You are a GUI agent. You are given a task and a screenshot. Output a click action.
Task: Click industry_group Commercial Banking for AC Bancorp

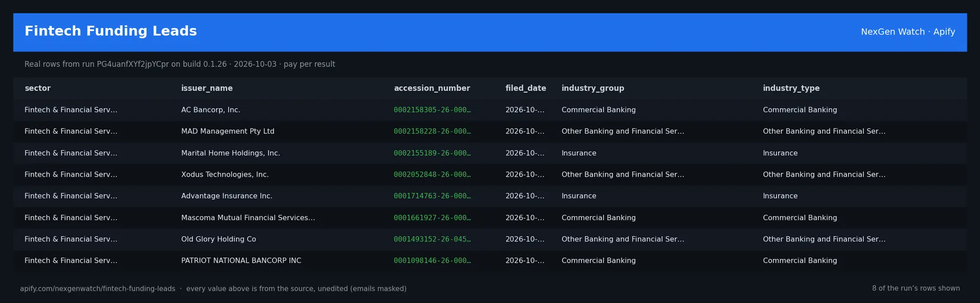[598, 110]
